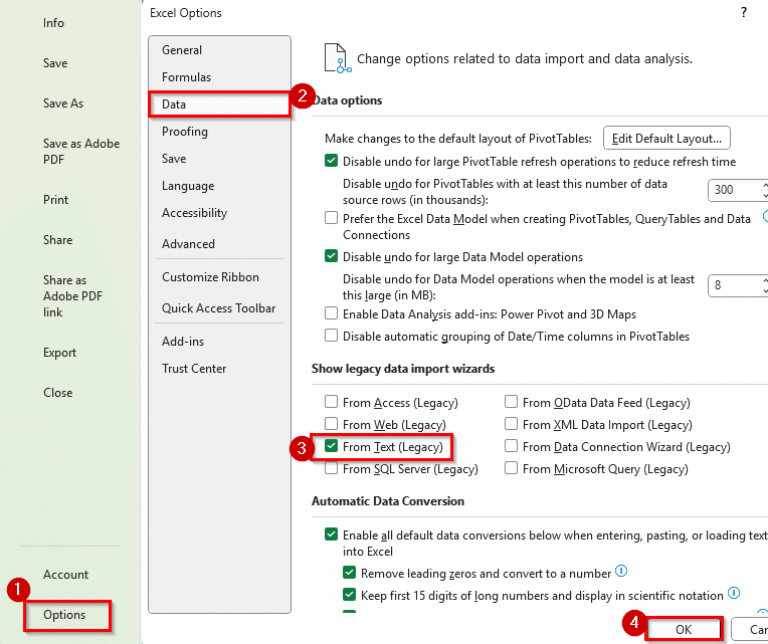
Task: Check Disable automatic grouping of Date/Time columns
Action: [331, 335]
